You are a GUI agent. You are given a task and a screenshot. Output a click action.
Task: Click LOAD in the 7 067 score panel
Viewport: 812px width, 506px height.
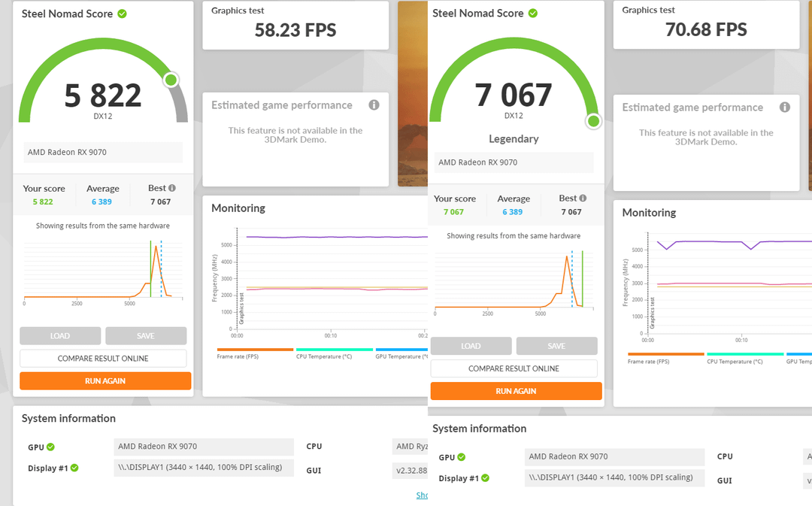pos(471,346)
